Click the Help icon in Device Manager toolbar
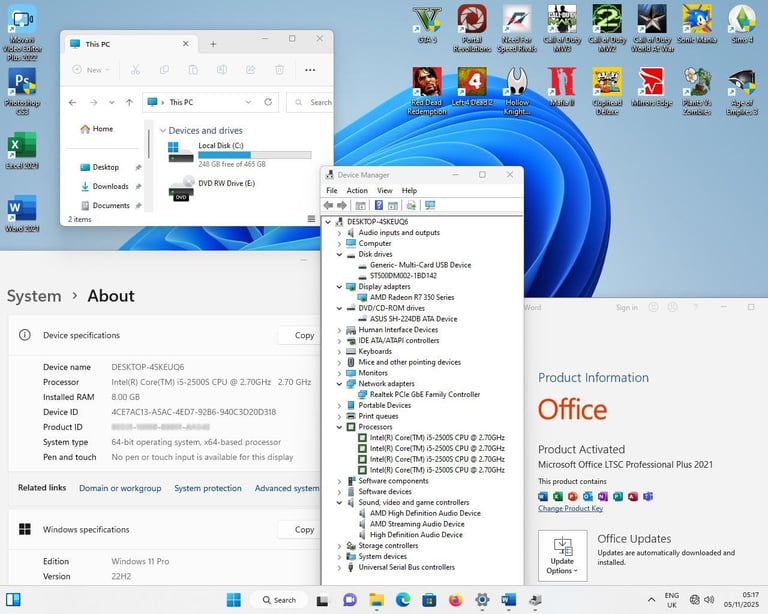The image size is (768, 614). pos(379,205)
